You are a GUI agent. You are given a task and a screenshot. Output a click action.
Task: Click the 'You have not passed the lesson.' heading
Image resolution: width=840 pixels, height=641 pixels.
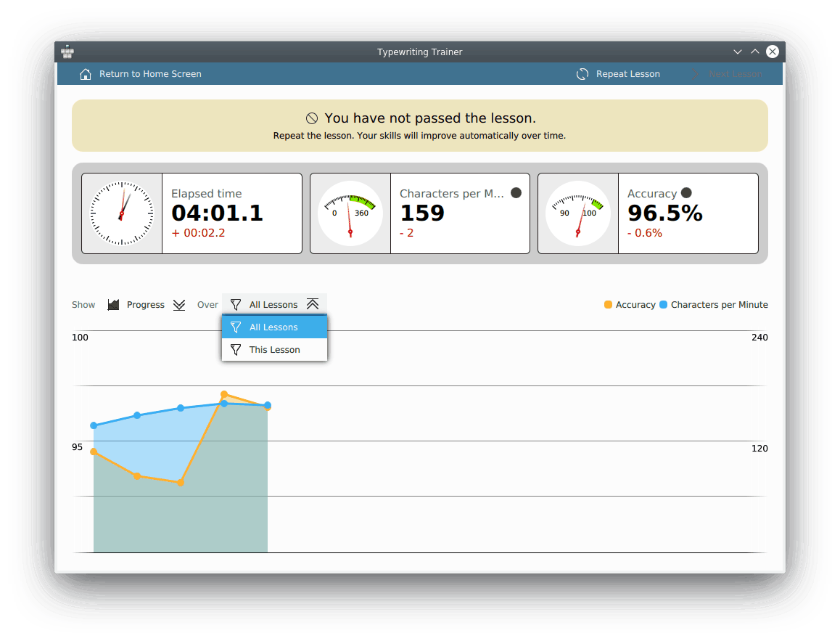[x=430, y=118]
